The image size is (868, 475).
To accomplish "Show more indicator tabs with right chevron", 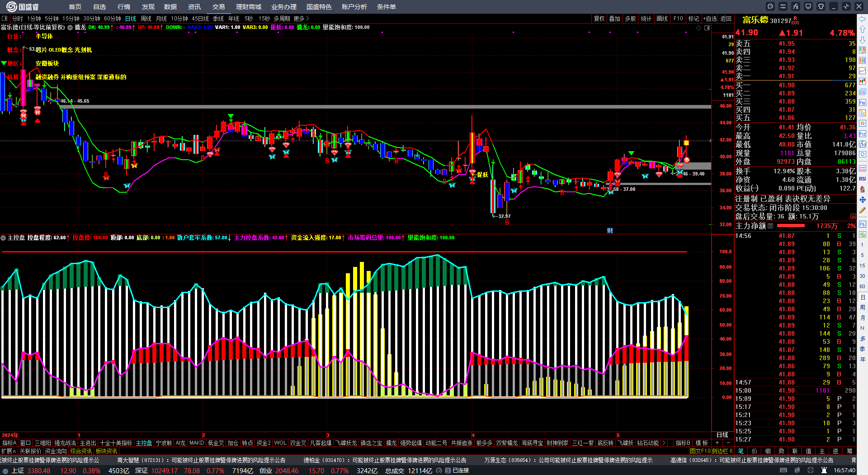I will 664,443.
